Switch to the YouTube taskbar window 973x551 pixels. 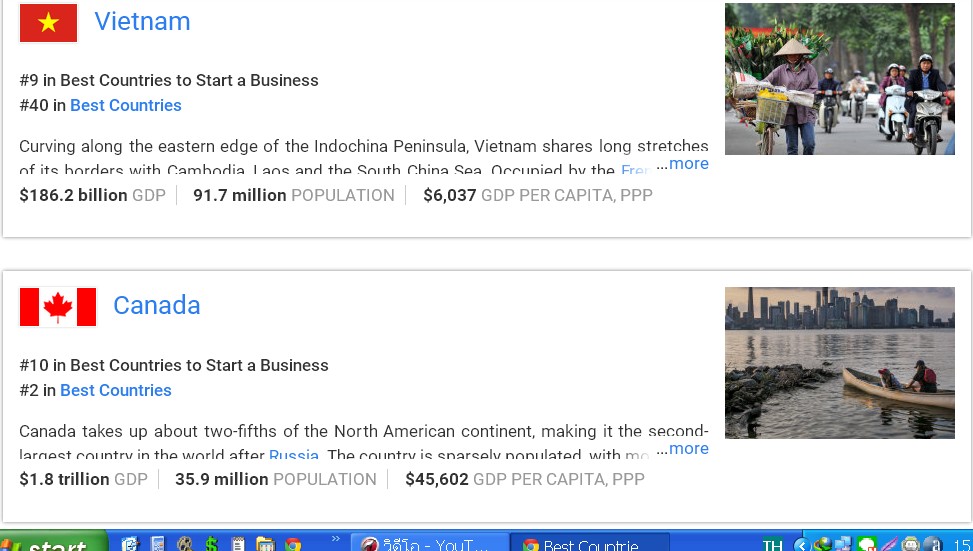428,544
